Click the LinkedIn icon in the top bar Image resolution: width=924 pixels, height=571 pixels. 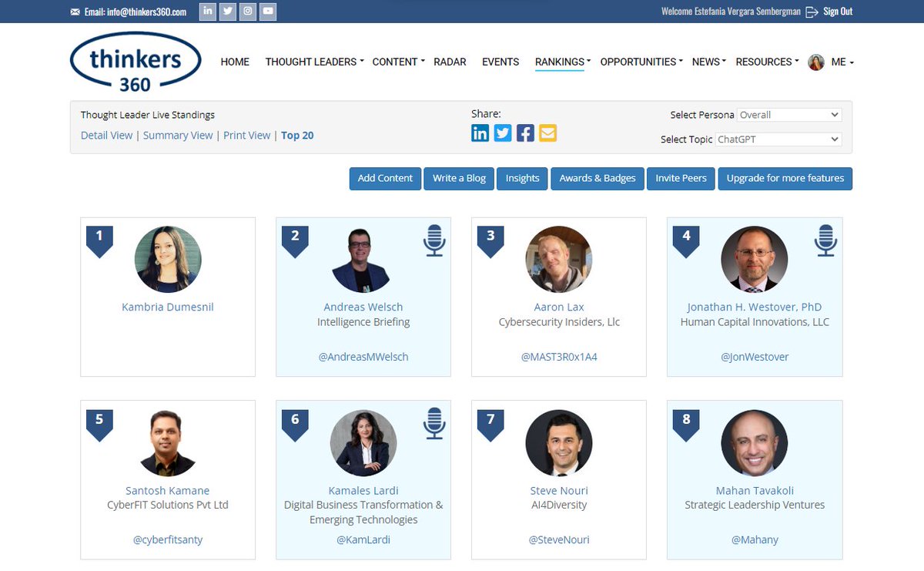pyautogui.click(x=207, y=12)
